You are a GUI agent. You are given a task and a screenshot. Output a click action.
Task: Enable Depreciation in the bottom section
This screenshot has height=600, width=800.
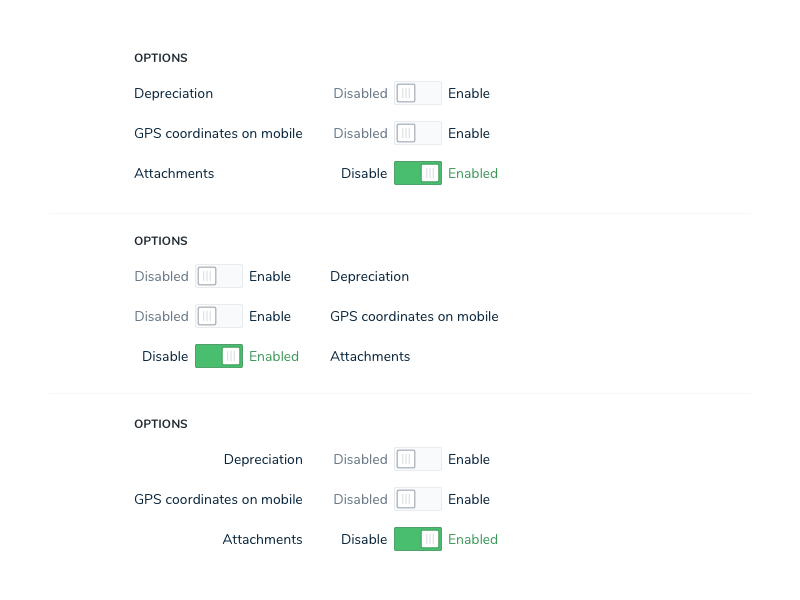tap(418, 459)
